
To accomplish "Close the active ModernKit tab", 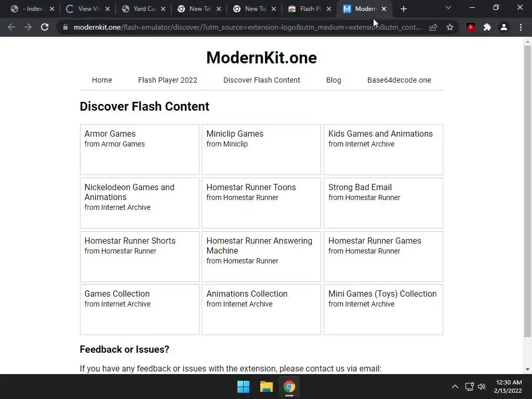I will 384,9.
